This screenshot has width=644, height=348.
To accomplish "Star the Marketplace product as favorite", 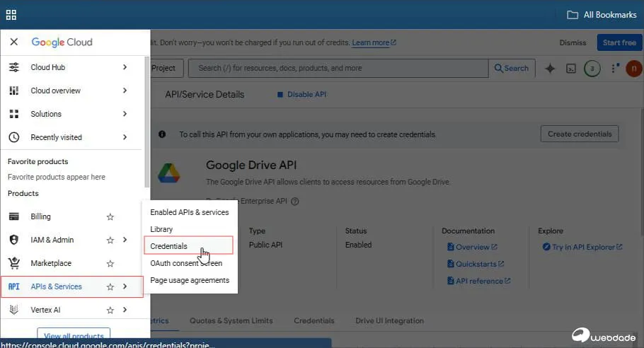I will point(110,263).
